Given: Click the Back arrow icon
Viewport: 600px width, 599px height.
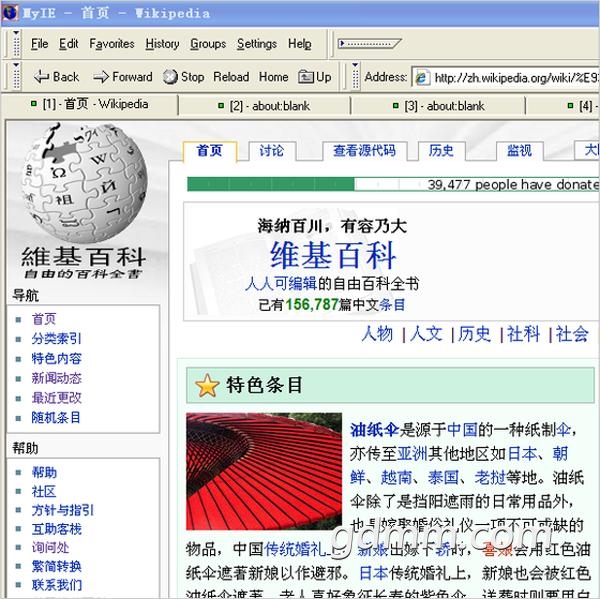Looking at the screenshot, I should (41, 77).
